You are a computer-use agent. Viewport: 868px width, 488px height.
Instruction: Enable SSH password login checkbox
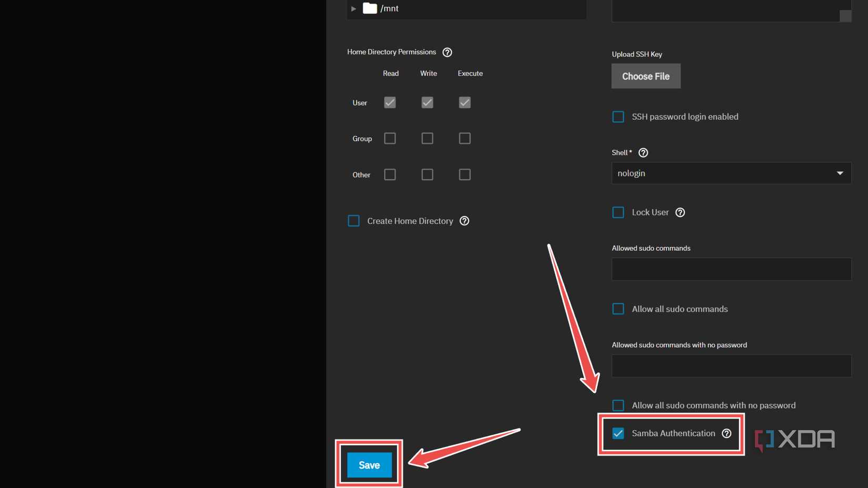click(x=618, y=117)
